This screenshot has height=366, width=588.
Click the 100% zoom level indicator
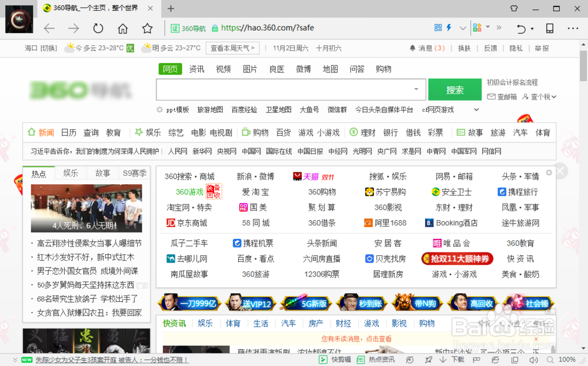[x=567, y=360]
